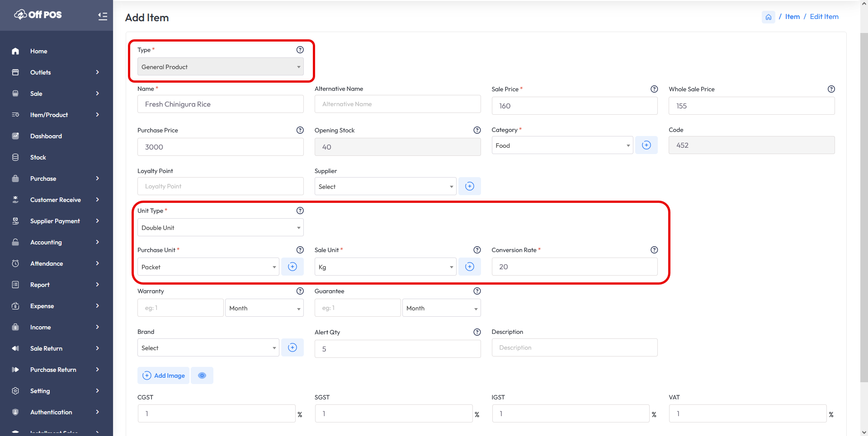This screenshot has width=868, height=436.
Task: Click the add purchase unit plus icon
Action: 292,267
